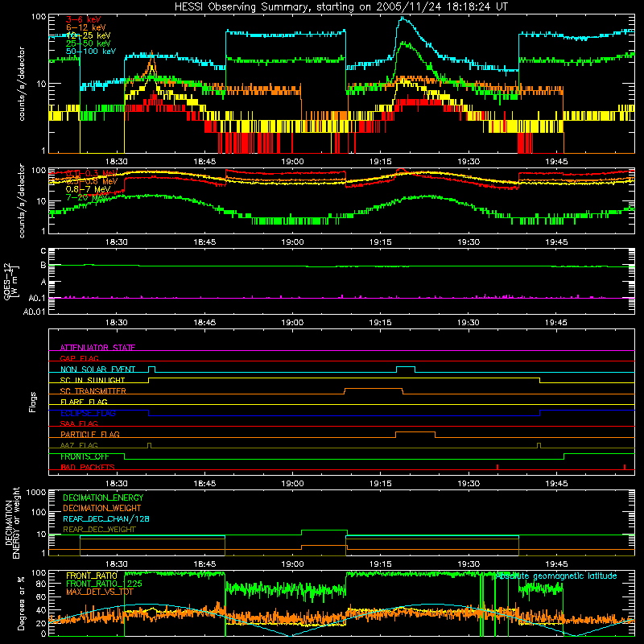Click the 19:00 time label under Flags panel
The image size is (644, 644).
pos(292,484)
